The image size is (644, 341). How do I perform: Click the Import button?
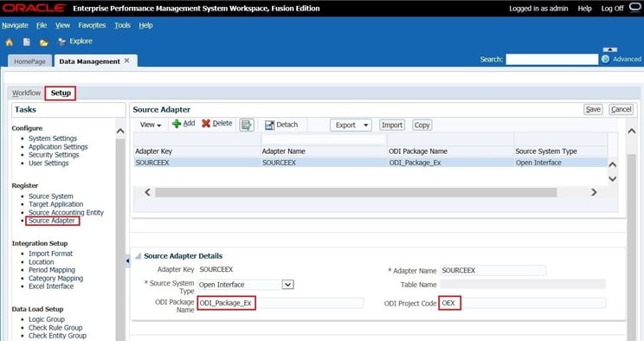pyautogui.click(x=392, y=125)
